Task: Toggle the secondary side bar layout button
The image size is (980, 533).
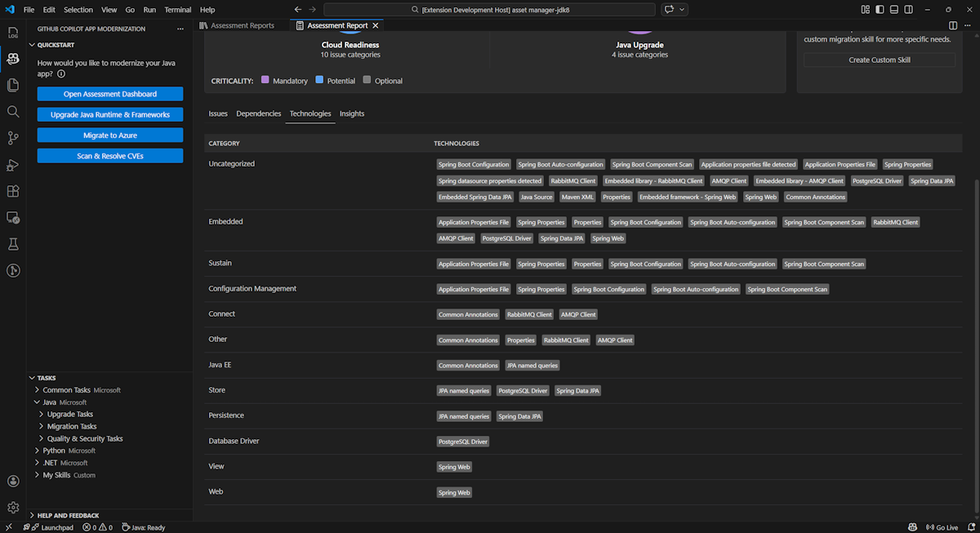Action: coord(909,10)
